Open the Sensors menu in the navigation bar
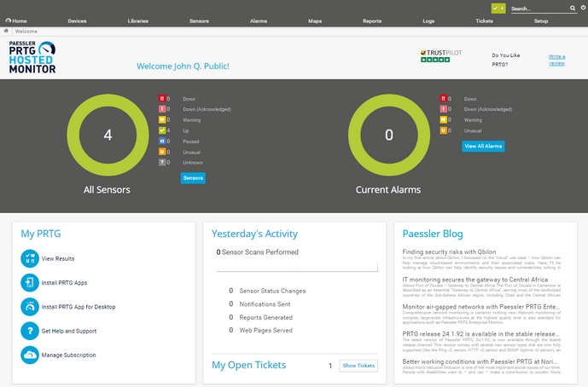Viewport: 588px width, 387px height. tap(199, 20)
